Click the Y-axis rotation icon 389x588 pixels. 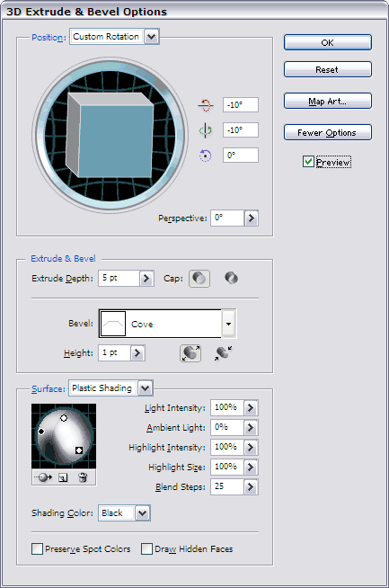[x=206, y=130]
